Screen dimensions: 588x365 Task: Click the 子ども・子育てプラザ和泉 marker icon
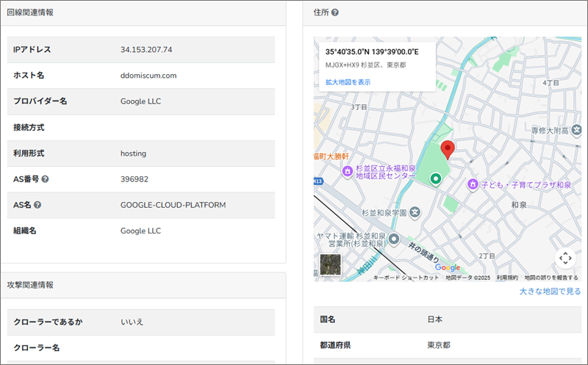[473, 183]
